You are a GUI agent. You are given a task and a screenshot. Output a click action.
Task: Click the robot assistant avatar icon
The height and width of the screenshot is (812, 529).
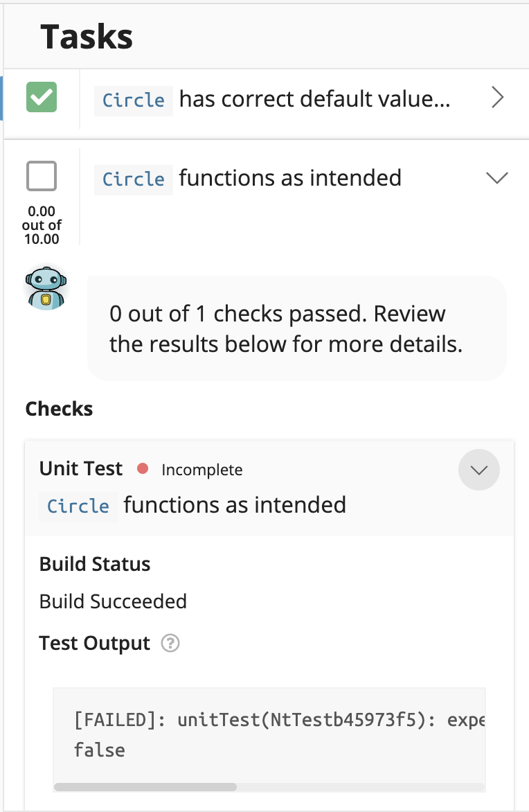(x=46, y=286)
